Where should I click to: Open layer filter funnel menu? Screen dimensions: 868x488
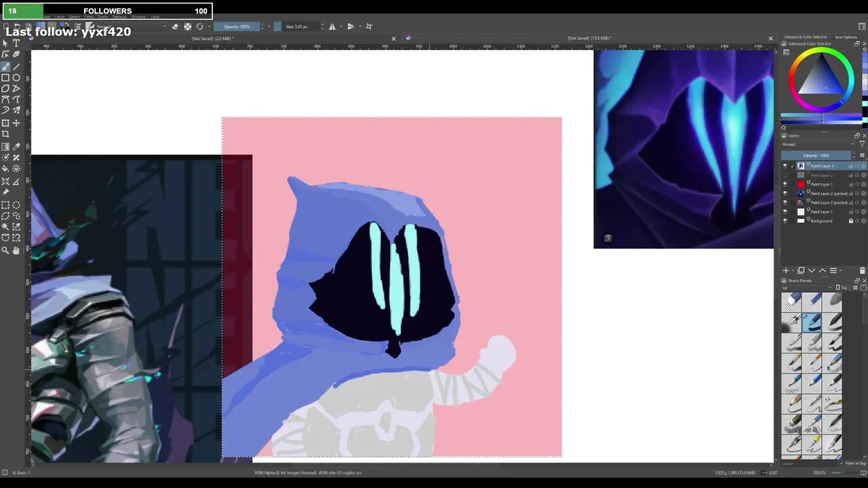(x=863, y=144)
